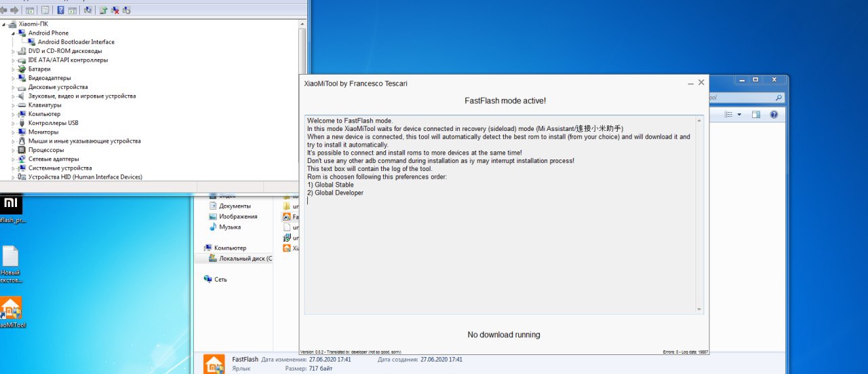Expand Видеоадаптеры node
Image resolution: width=868 pixels, height=374 pixels.
click(x=14, y=78)
